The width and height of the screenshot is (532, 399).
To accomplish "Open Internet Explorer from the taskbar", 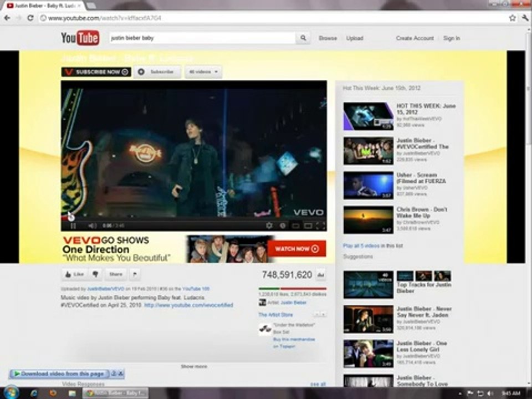I will pos(34,393).
